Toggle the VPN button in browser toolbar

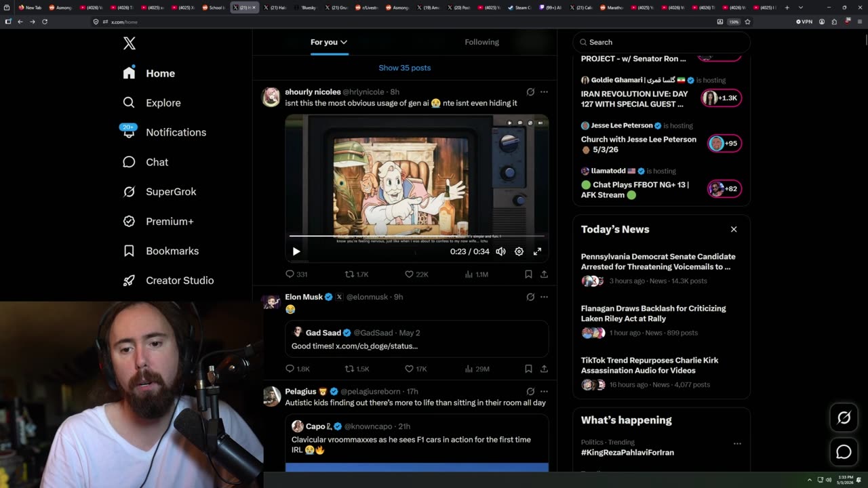click(804, 22)
